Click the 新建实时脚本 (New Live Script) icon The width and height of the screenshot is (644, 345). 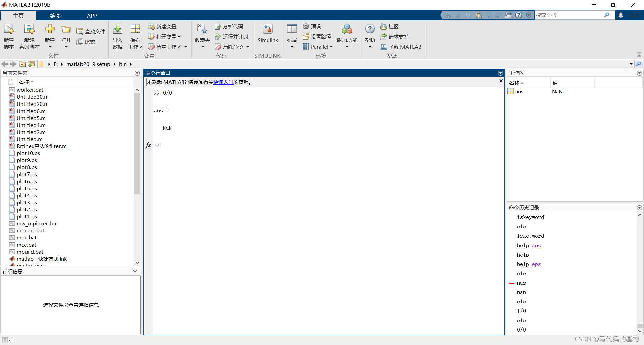30,29
